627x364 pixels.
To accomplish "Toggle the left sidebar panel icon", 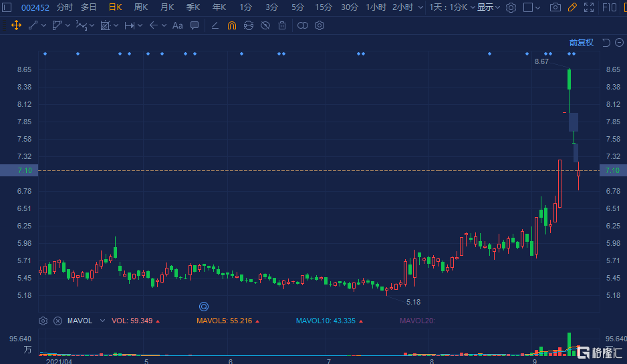I will click(x=7, y=7).
